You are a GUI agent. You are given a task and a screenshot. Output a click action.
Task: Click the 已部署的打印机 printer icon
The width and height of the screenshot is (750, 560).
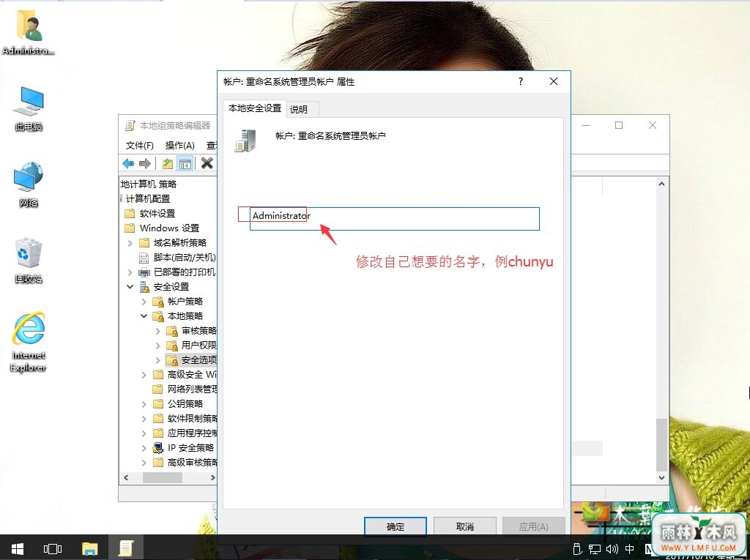click(x=144, y=272)
